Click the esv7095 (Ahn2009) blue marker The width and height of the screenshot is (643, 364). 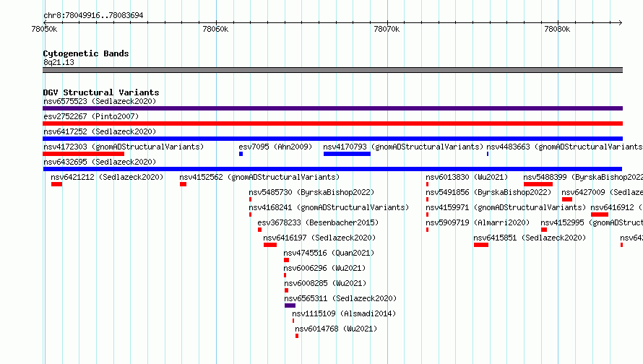pyautogui.click(x=241, y=154)
